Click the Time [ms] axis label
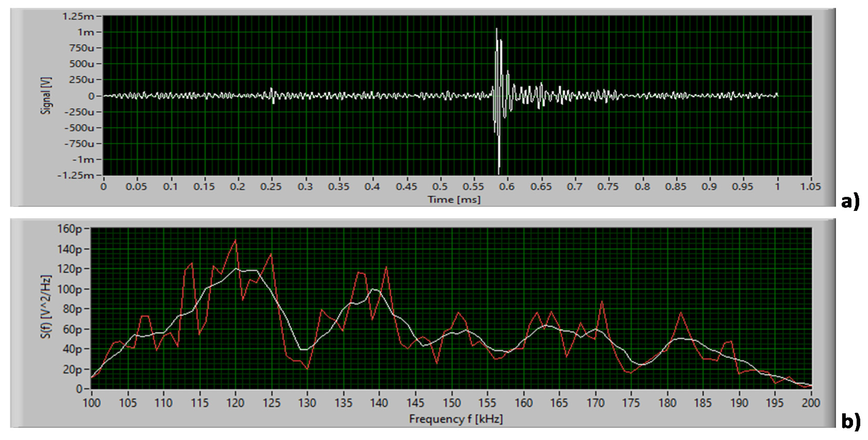Image resolution: width=868 pixels, height=440 pixels. pyautogui.click(x=454, y=200)
